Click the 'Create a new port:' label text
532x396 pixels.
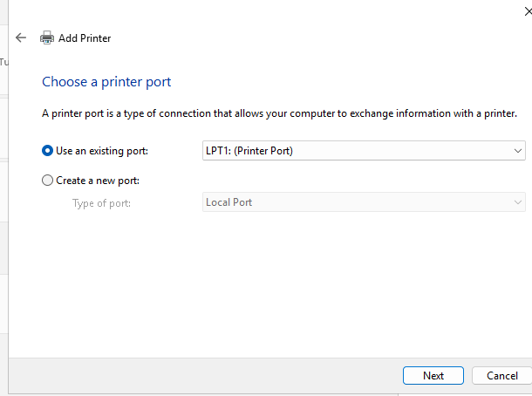point(98,181)
